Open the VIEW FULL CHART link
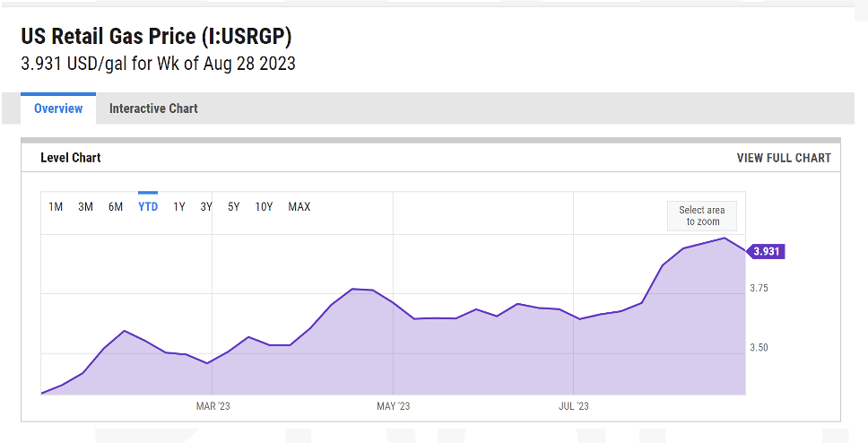The image size is (868, 443). click(x=784, y=158)
